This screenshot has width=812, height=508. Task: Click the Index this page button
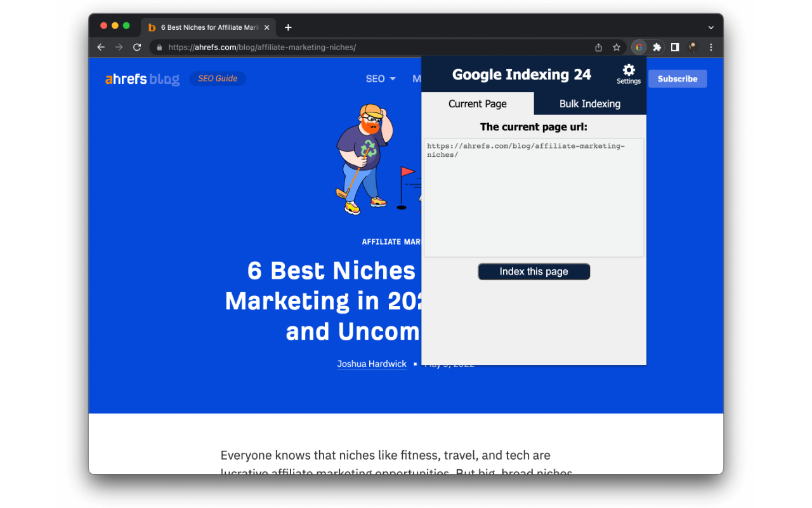(534, 271)
